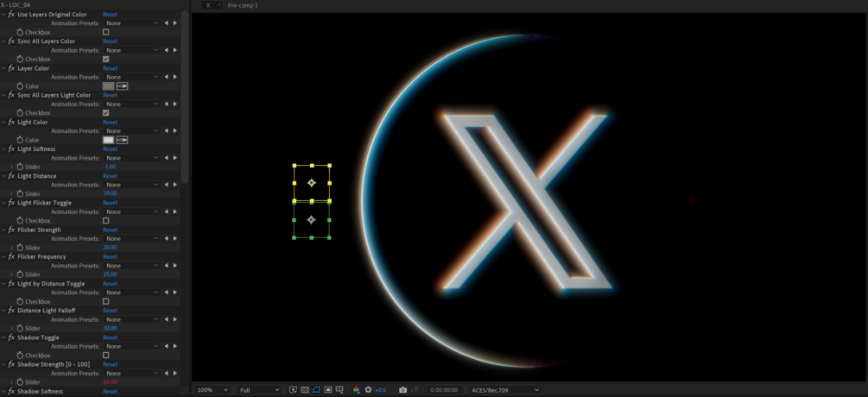Enable region of interest in viewer
This screenshot has height=397, width=868.
pyautogui.click(x=327, y=390)
